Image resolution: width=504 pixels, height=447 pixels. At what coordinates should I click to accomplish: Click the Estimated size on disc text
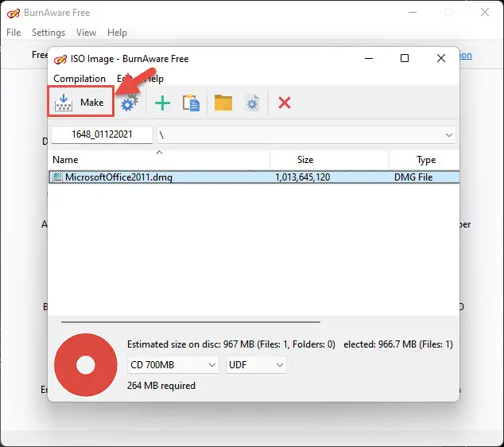(x=231, y=344)
